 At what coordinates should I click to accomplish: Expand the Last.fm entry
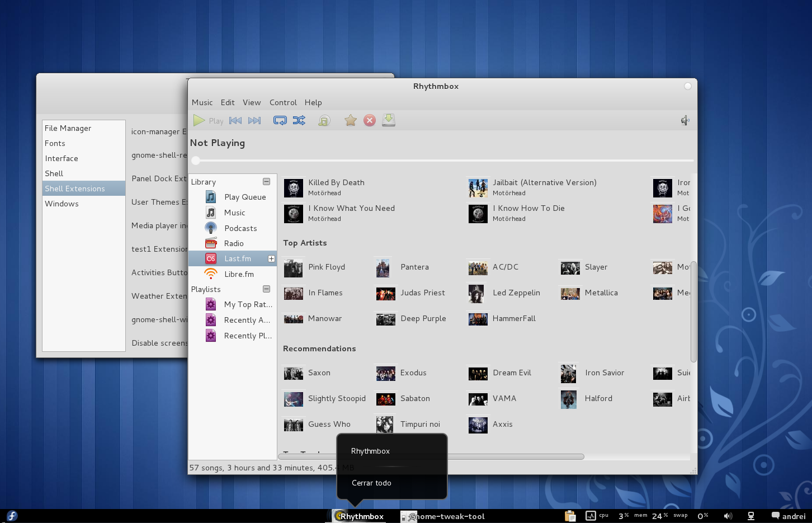pyautogui.click(x=271, y=258)
